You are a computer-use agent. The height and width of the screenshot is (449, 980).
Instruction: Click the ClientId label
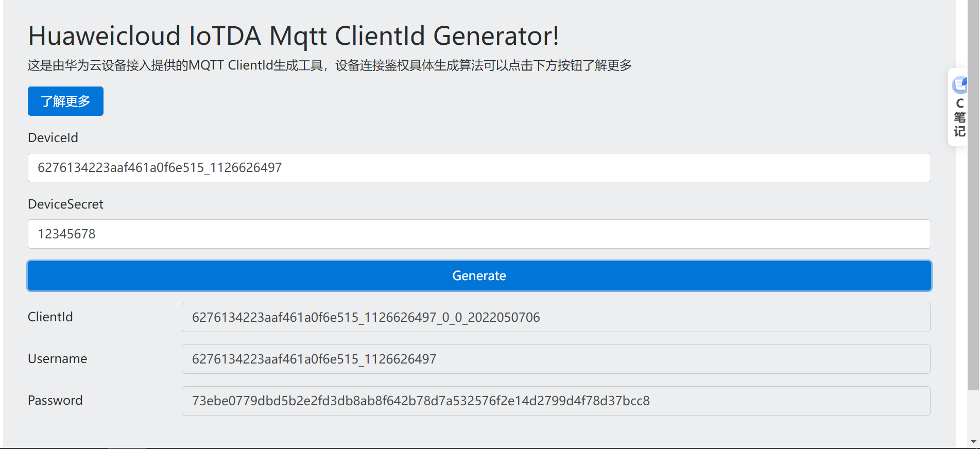(50, 317)
